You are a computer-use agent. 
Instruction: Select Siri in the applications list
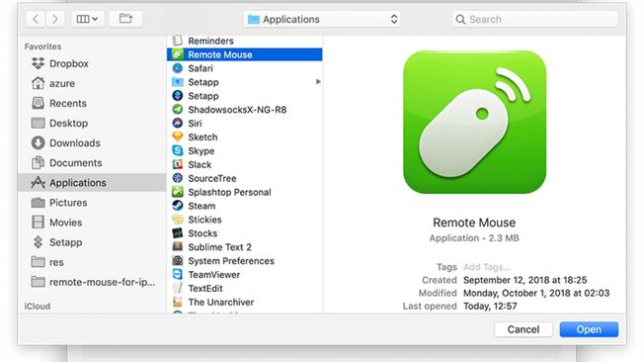244,123
